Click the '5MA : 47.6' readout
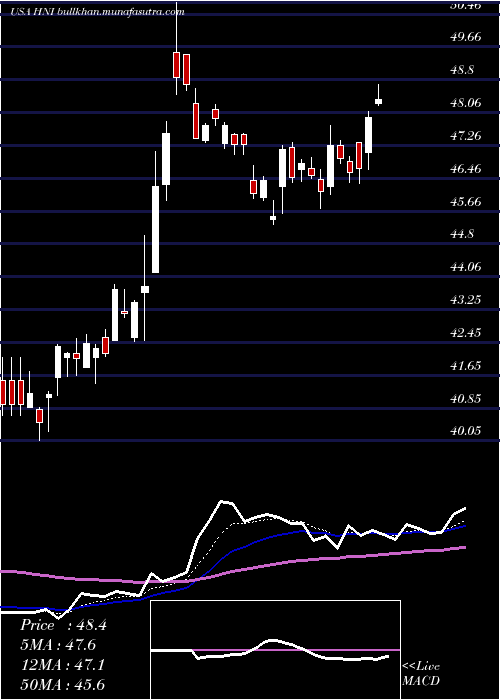 pyautogui.click(x=58, y=645)
